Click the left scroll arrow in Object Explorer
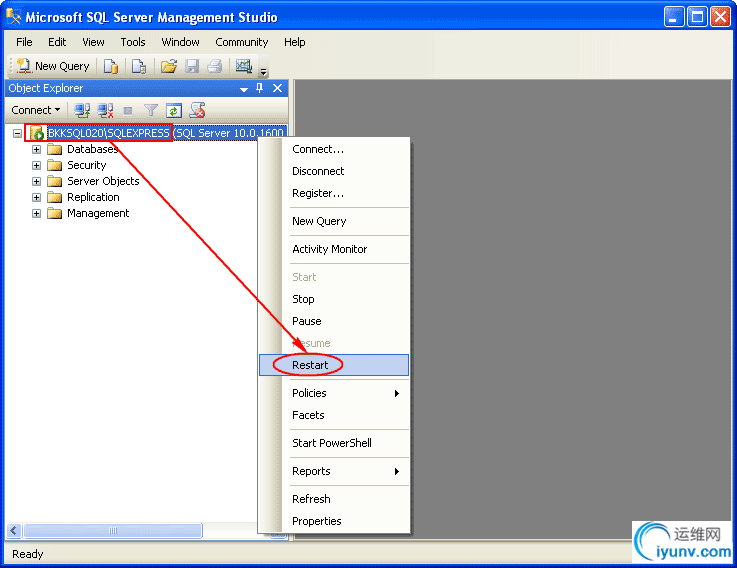 click(14, 531)
